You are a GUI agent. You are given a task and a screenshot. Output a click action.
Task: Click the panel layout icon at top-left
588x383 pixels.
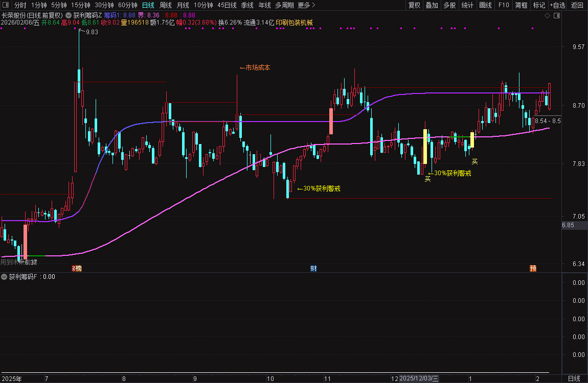point(5,5)
